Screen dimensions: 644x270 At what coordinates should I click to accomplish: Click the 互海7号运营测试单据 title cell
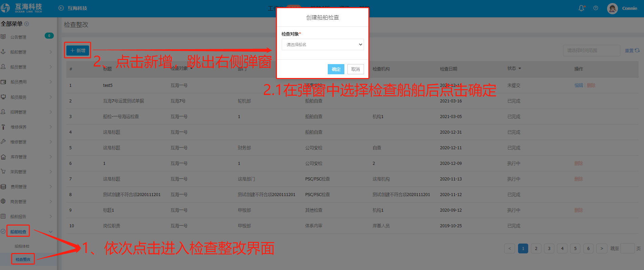pyautogui.click(x=124, y=101)
